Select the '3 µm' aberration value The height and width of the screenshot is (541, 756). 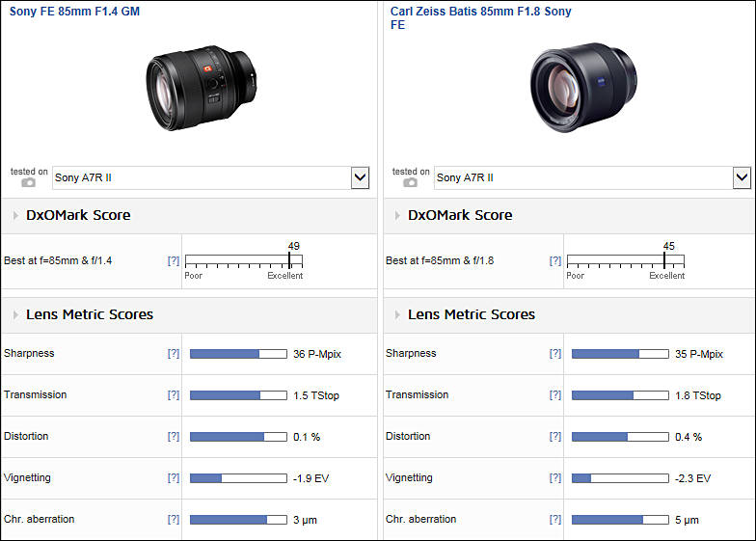click(305, 520)
